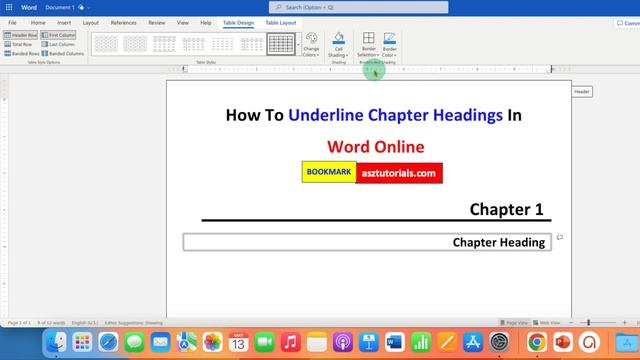Open Google Chrome from the dock
The image size is (640, 360).
pos(537,342)
